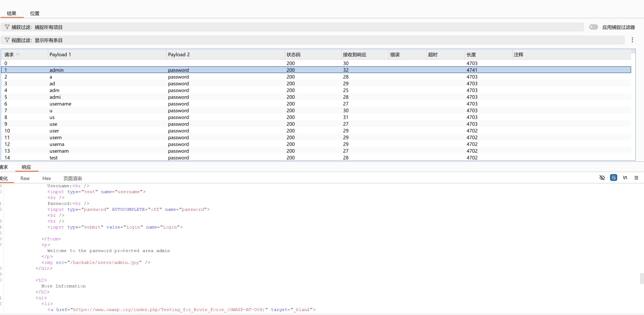
Task: Open the three-dot results options menu
Action: [632, 40]
